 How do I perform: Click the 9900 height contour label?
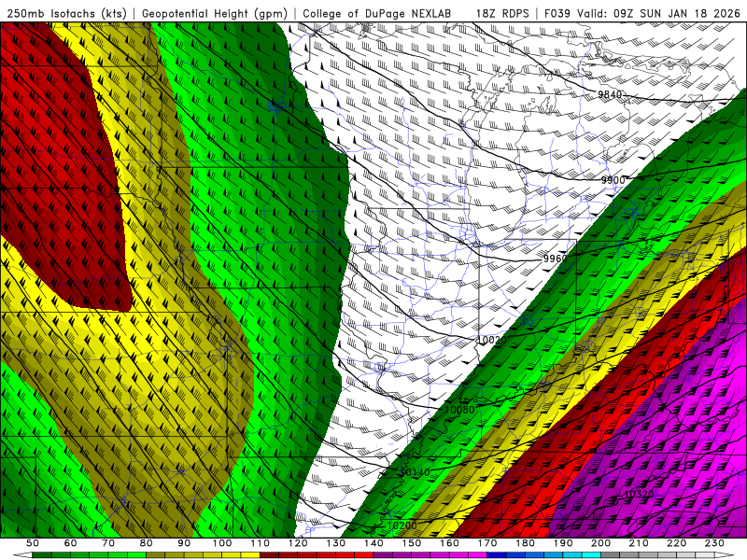coord(613,180)
